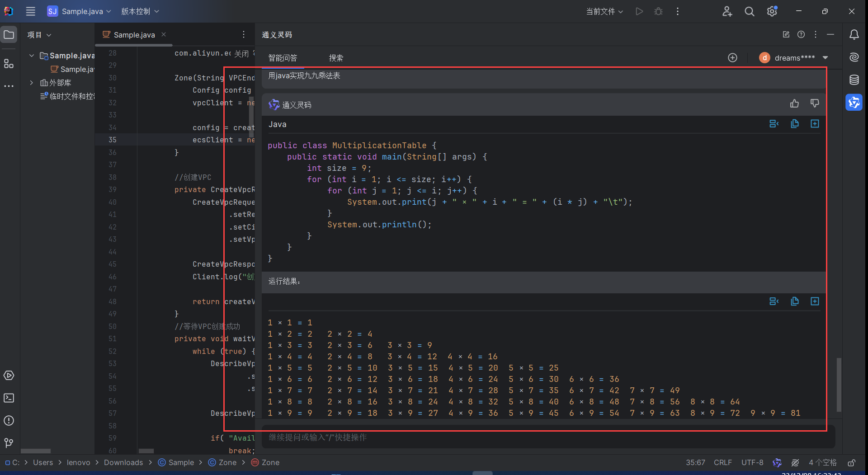Open editor tab options menu
Image resolution: width=868 pixels, height=475 pixels.
[244, 34]
